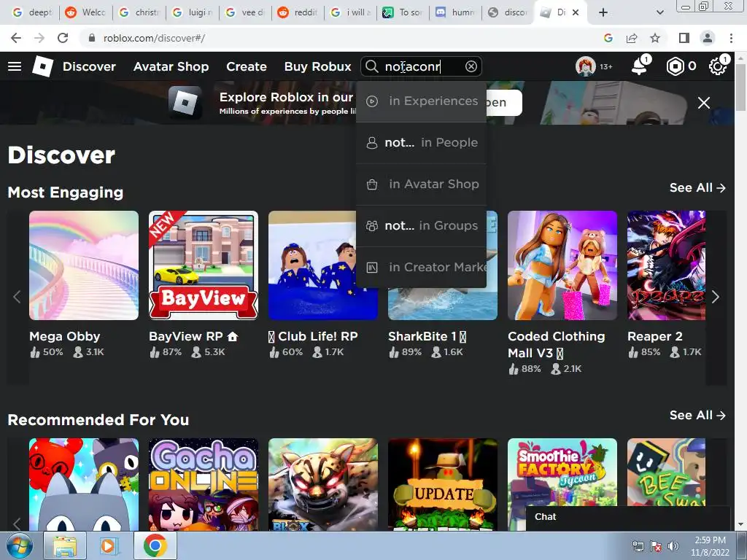Open the Chrome side panel
This screenshot has width=747, height=560.
684,38
